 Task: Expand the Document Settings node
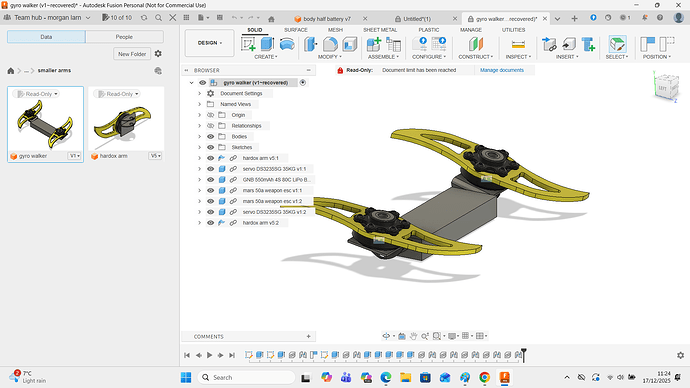199,93
